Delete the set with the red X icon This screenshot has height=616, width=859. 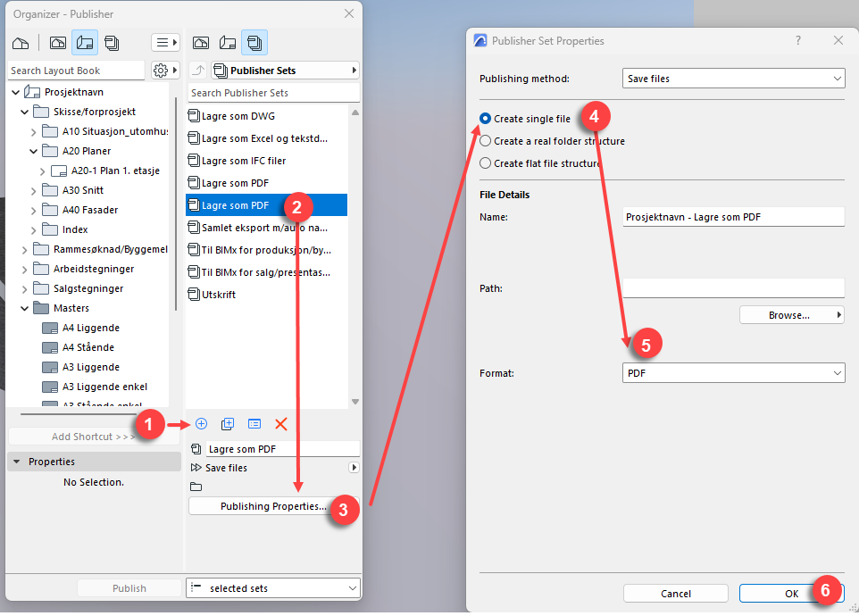(281, 424)
